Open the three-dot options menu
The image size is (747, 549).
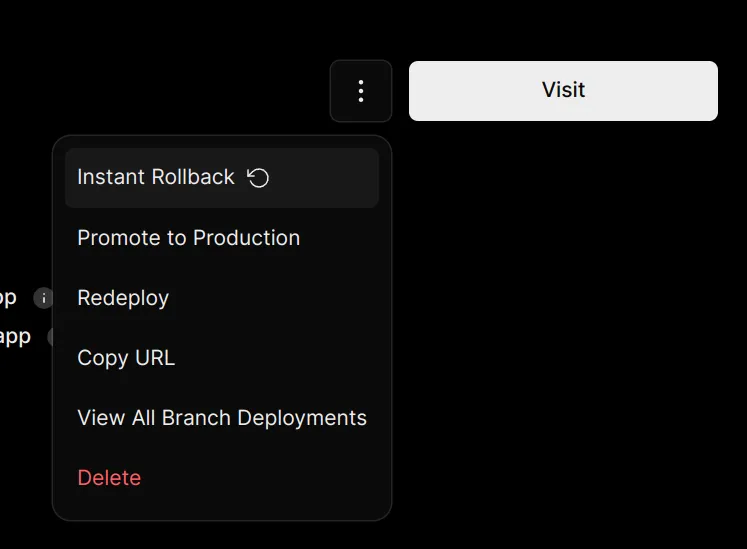point(361,91)
